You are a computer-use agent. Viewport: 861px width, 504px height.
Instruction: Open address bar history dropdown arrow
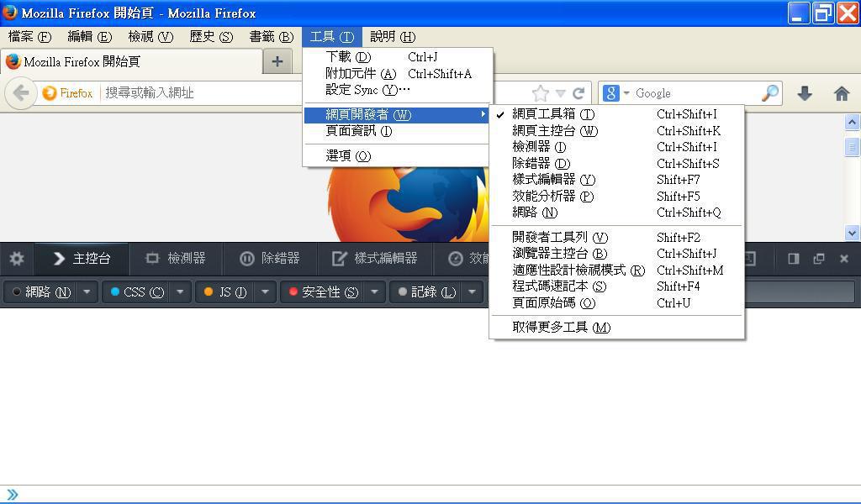pos(560,93)
